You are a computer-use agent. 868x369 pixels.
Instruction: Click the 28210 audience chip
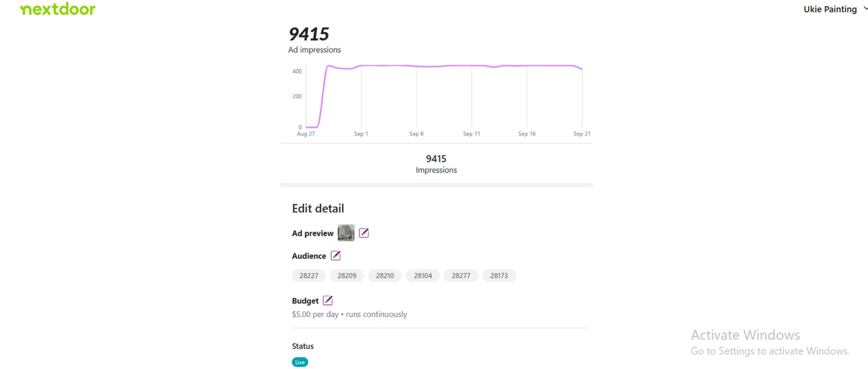[x=385, y=276]
